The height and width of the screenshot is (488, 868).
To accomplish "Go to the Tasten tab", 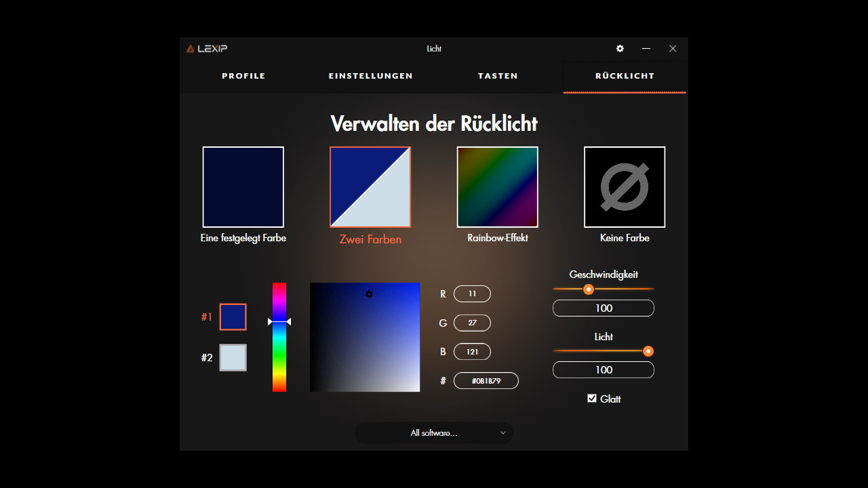I will point(498,76).
